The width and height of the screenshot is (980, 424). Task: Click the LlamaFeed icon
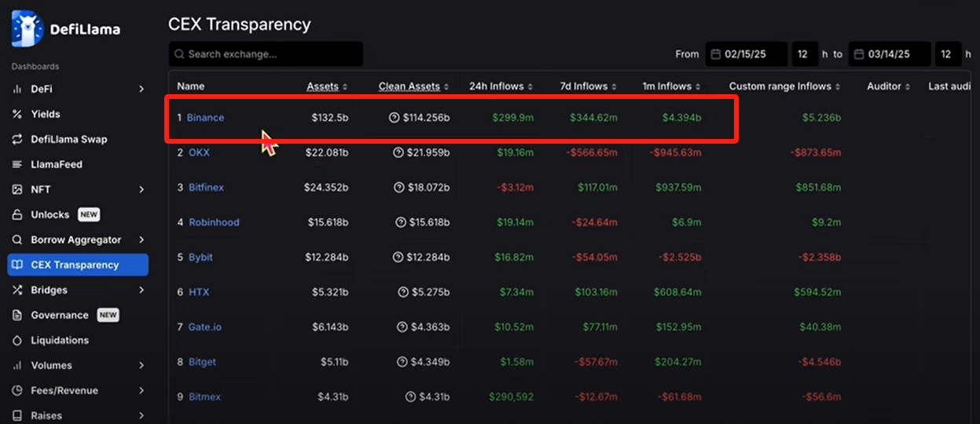click(17, 164)
